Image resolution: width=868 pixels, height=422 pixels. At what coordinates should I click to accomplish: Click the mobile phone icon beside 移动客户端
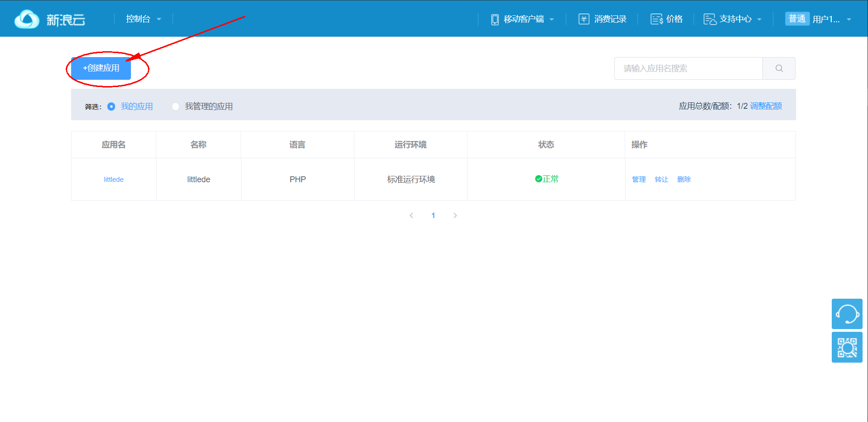pyautogui.click(x=495, y=19)
